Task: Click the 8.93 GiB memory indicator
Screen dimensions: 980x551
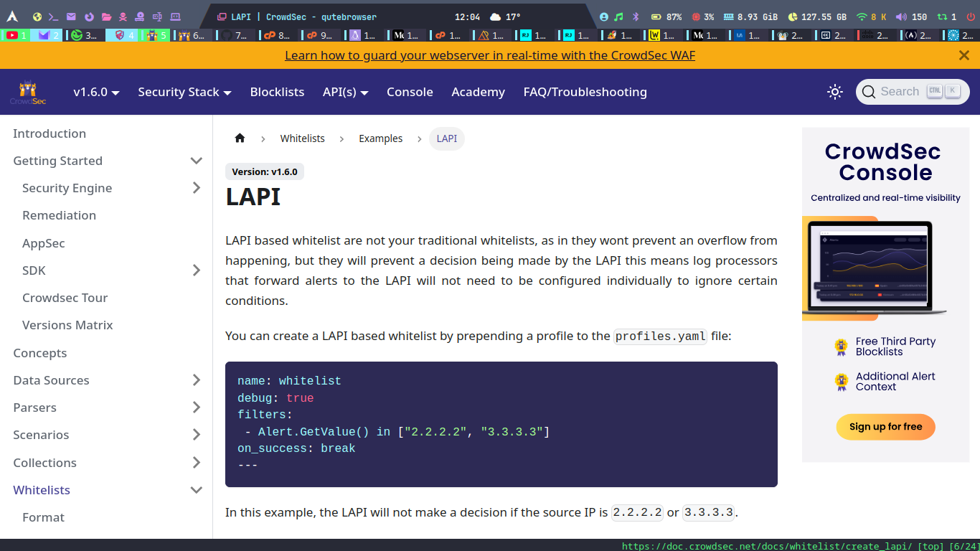Action: coord(751,17)
